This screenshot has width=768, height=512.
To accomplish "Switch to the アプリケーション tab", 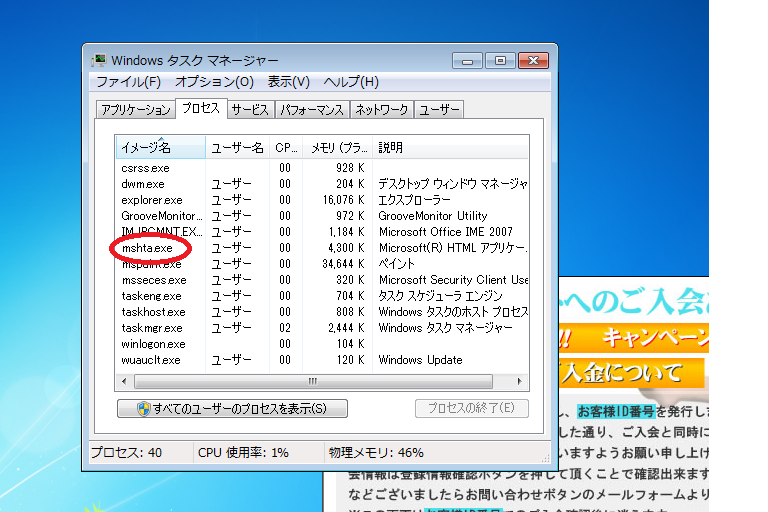I will tap(136, 110).
